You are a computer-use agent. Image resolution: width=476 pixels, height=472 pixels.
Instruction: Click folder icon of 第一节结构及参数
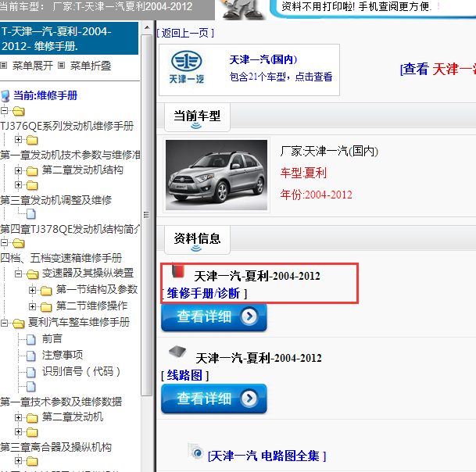[46, 291]
